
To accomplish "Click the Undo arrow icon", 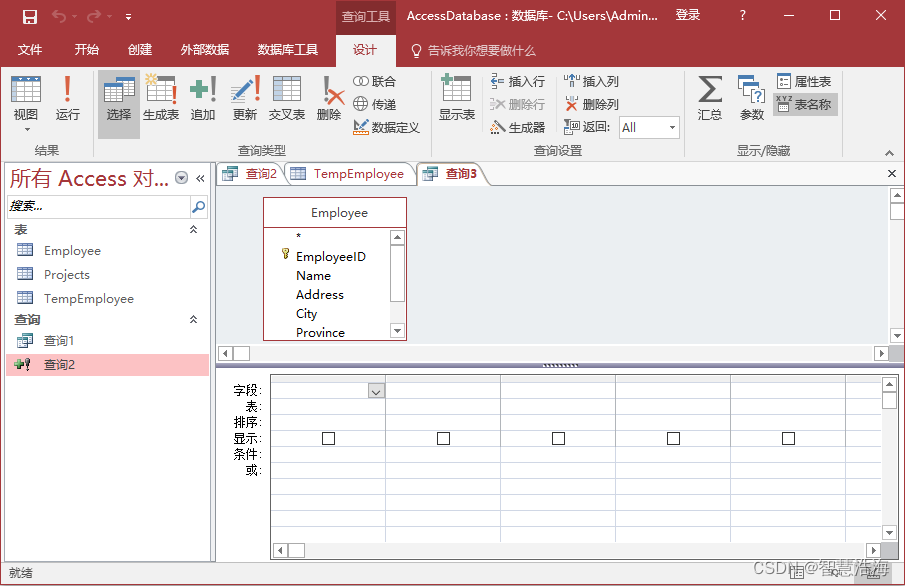I will coord(58,16).
